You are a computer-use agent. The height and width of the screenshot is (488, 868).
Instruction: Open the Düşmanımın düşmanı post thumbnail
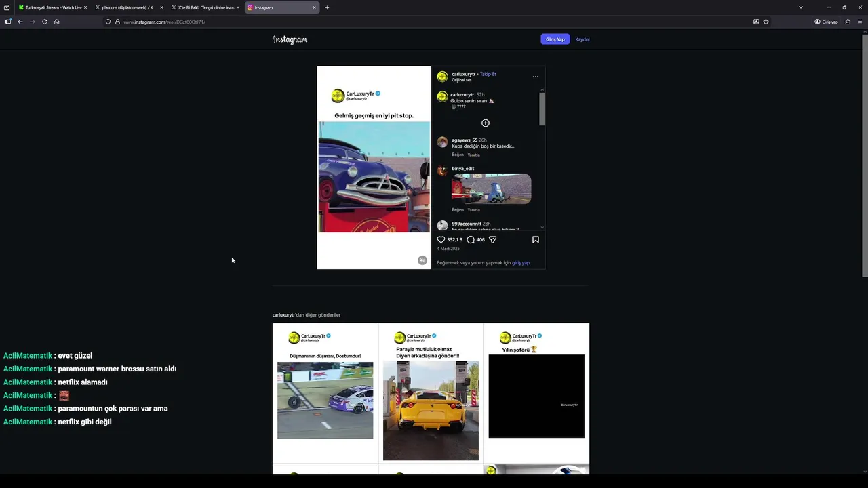pyautogui.click(x=325, y=393)
